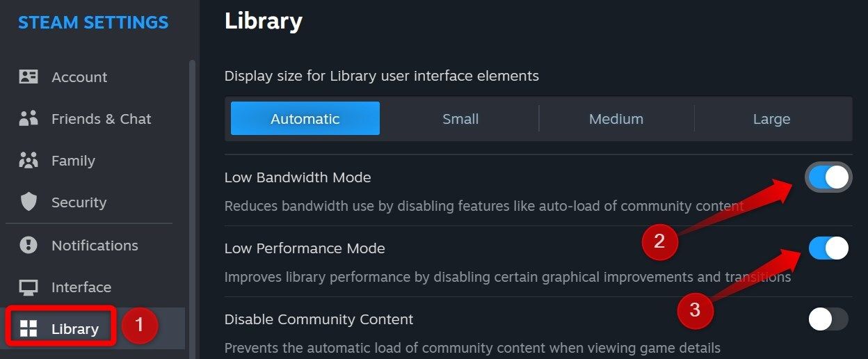Viewport: 868px width, 359px height.
Task: Click the Interface monitor icon
Action: [29, 287]
